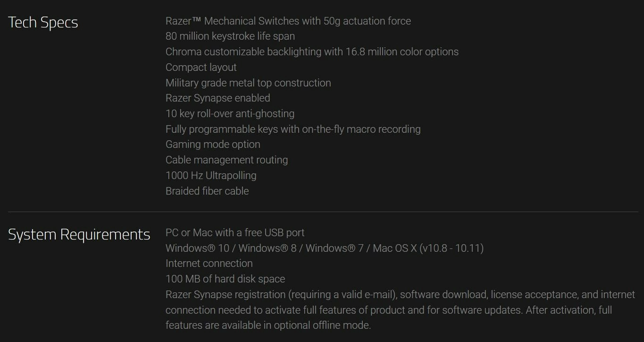Click the System Requirements heading
This screenshot has width=644, height=342.
click(79, 235)
